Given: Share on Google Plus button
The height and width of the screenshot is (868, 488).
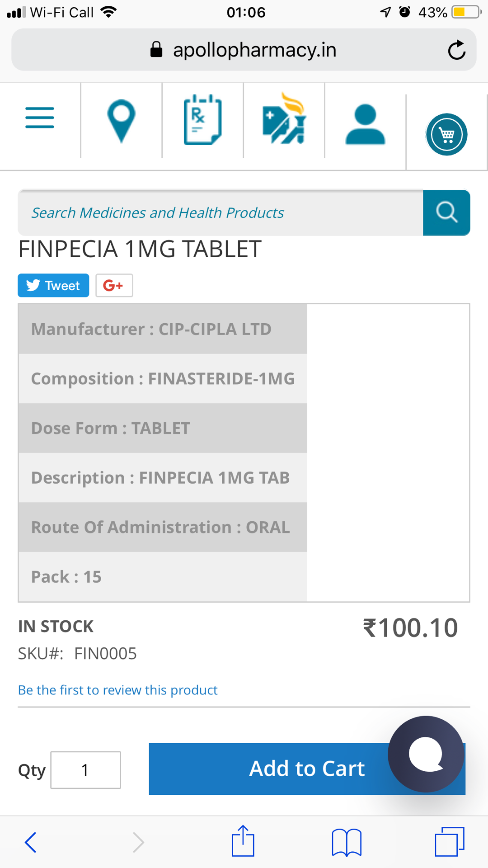Looking at the screenshot, I should click(114, 285).
